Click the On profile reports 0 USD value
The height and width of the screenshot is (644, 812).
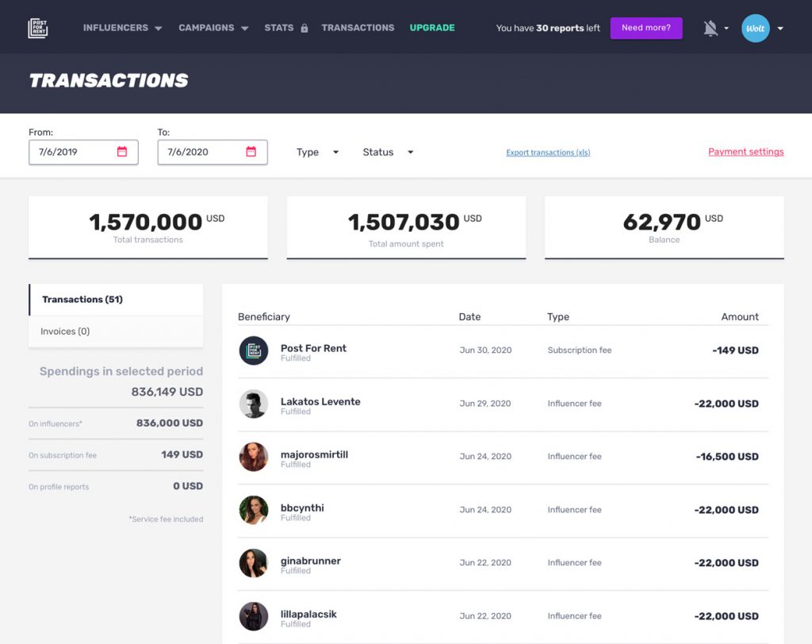tap(188, 486)
